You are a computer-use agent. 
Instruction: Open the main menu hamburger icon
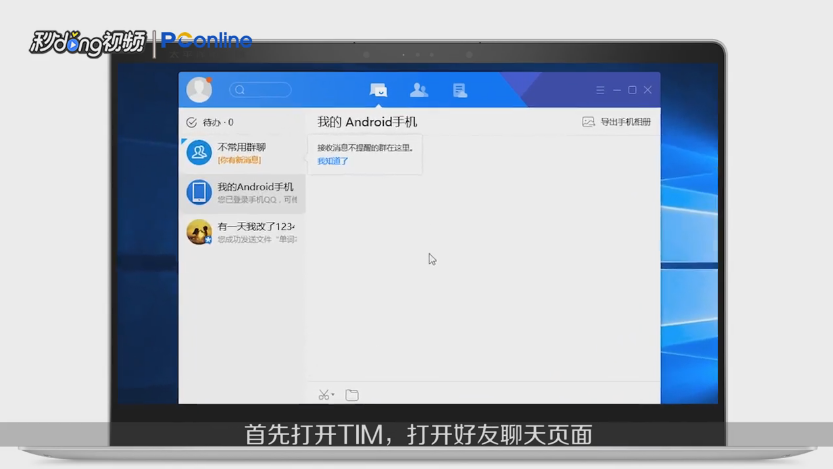pos(600,90)
